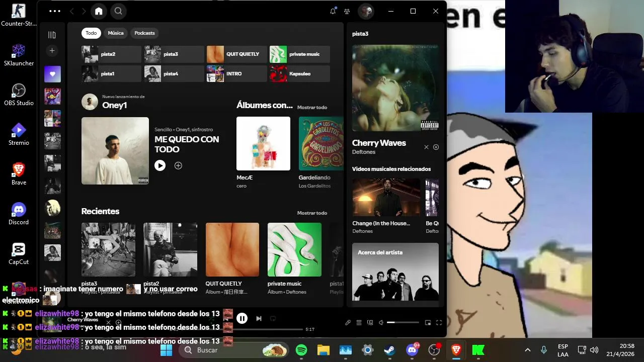Open the private music shortcut tile
The image size is (644, 362).
coord(299,54)
